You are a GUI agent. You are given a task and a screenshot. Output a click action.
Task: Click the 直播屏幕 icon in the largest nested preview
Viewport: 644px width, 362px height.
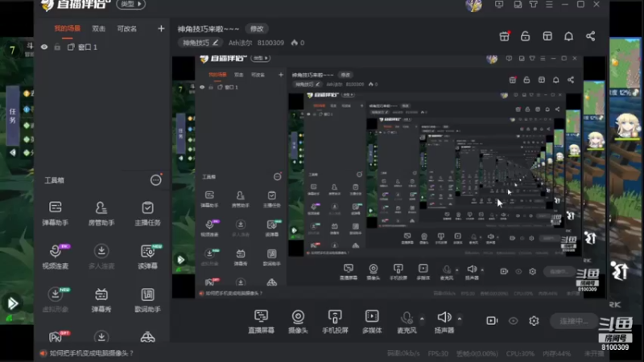pyautogui.click(x=349, y=271)
